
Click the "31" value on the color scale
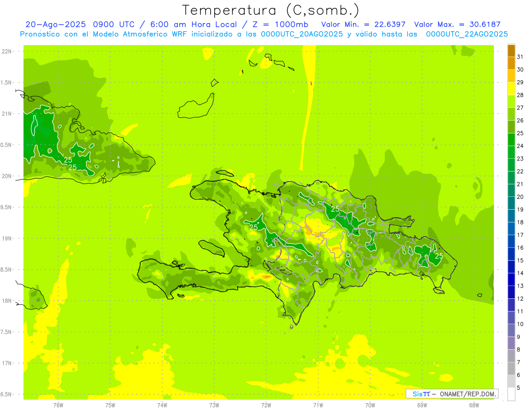pyautogui.click(x=520, y=56)
